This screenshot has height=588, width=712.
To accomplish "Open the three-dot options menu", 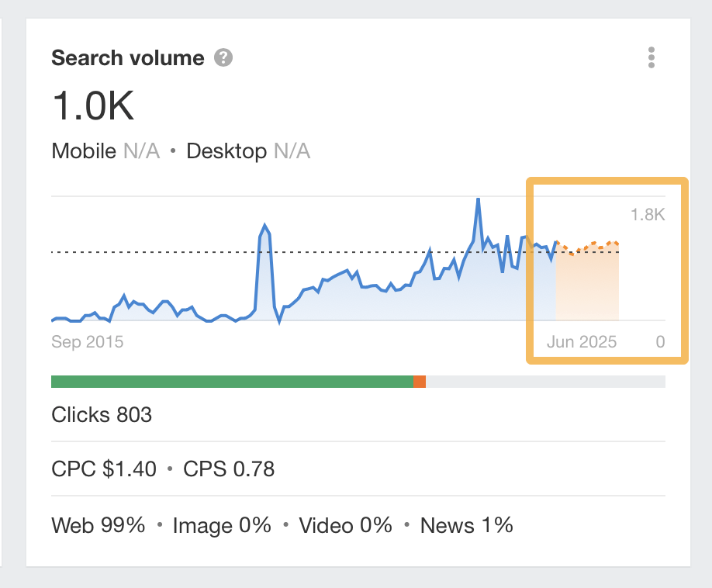I will (652, 57).
